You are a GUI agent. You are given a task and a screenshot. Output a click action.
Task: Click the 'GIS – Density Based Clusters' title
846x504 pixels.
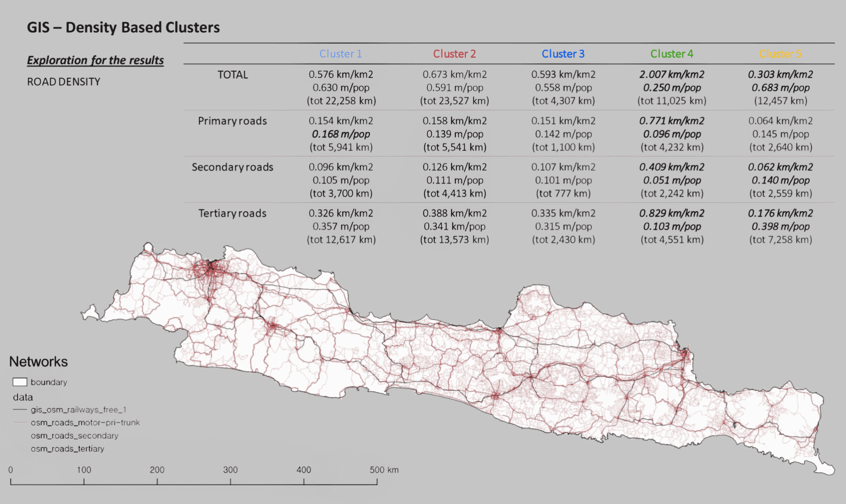123,28
